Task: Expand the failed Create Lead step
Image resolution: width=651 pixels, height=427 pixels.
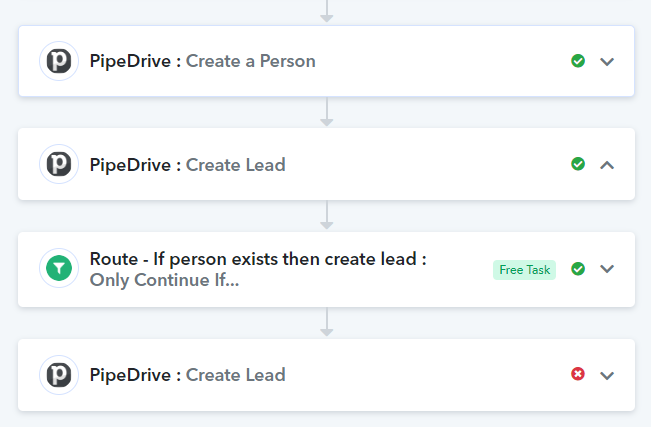Action: pyautogui.click(x=607, y=375)
